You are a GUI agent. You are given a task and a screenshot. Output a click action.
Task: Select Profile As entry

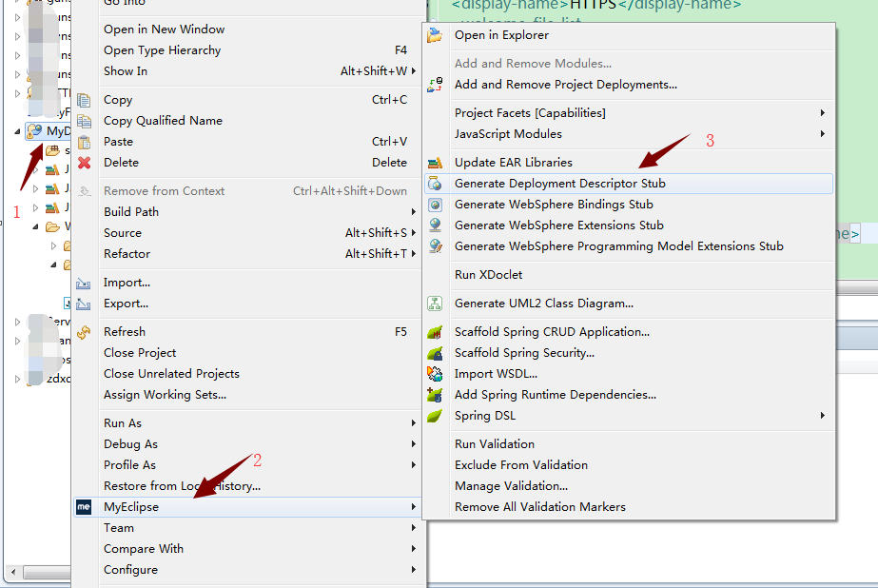[x=130, y=465]
